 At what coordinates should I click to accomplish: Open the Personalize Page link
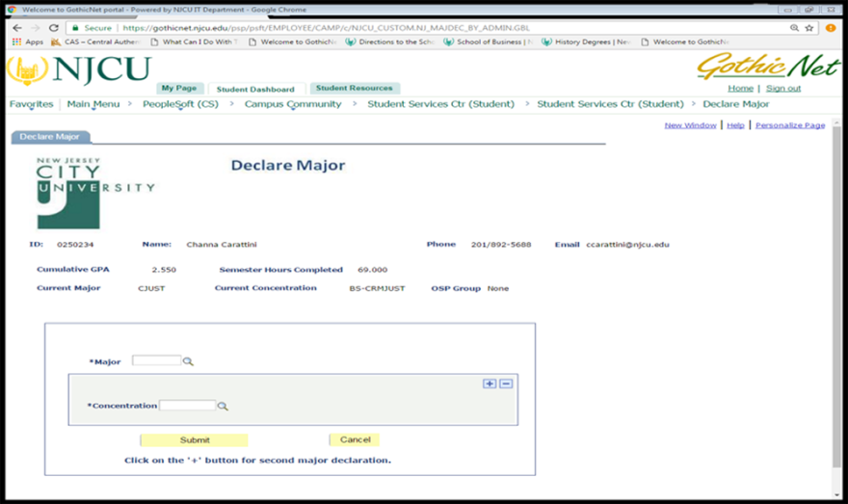point(789,125)
